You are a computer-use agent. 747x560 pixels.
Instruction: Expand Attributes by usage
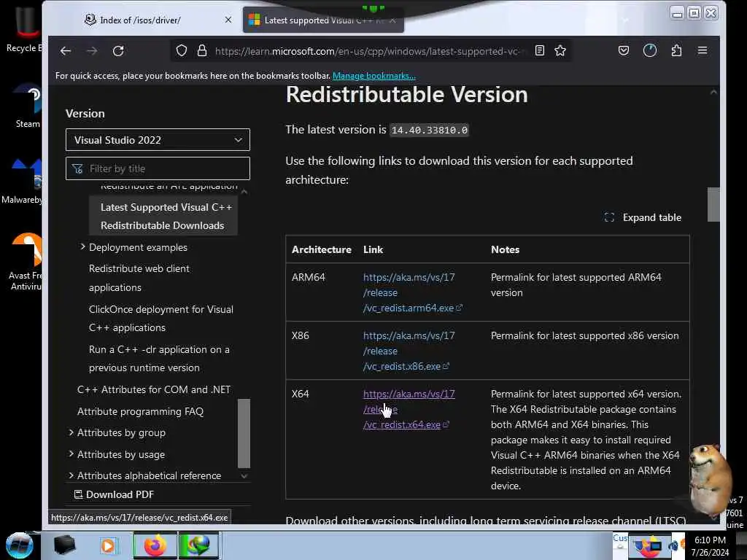(x=71, y=454)
